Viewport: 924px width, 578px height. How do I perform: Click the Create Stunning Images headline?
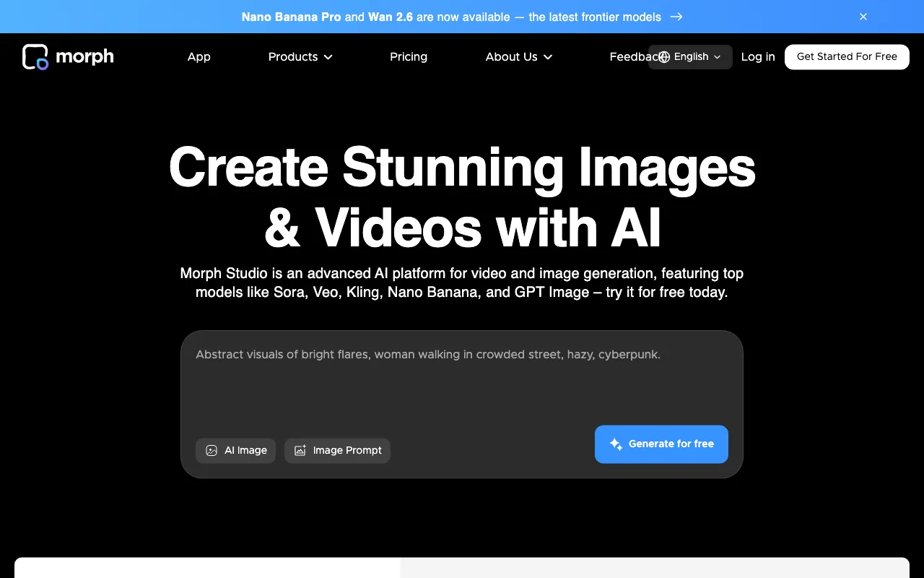click(x=462, y=197)
